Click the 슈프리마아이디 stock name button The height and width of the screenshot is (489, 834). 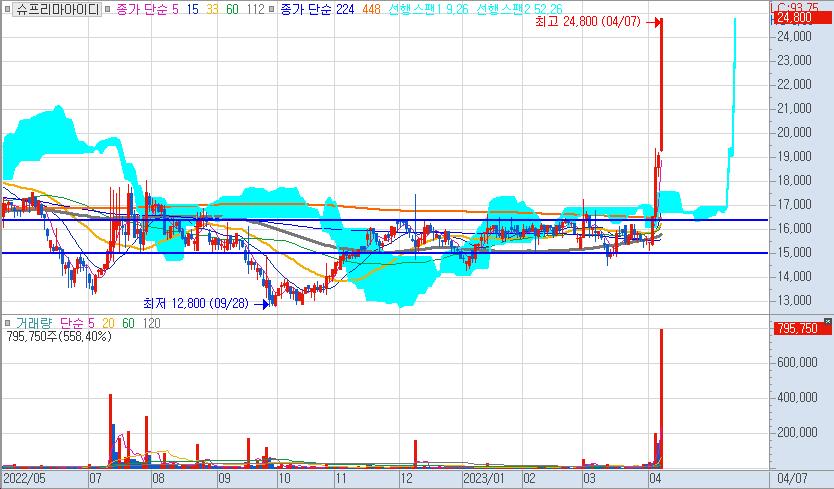(57, 9)
